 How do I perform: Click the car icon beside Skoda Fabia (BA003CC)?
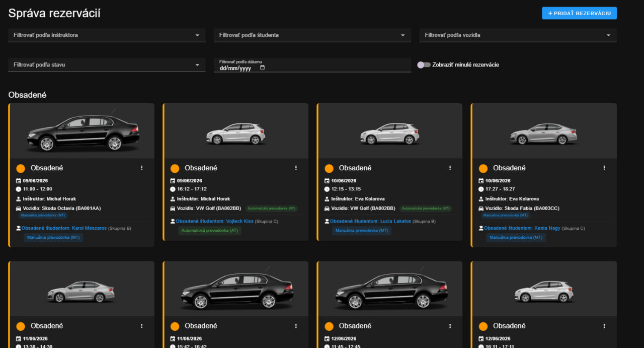481,208
